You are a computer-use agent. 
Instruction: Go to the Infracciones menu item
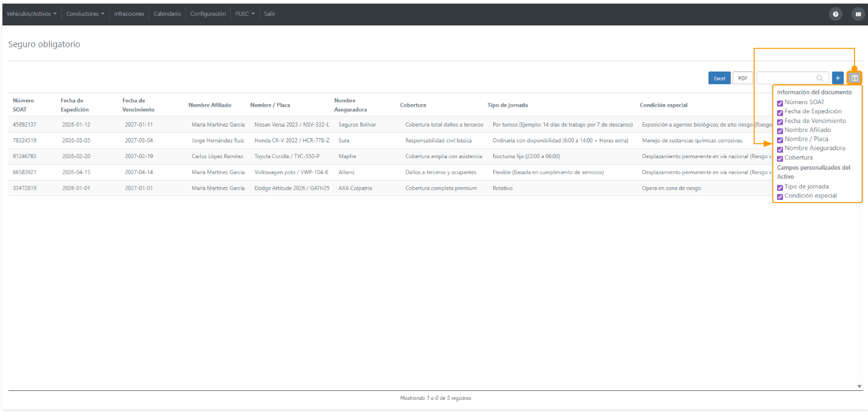click(129, 14)
